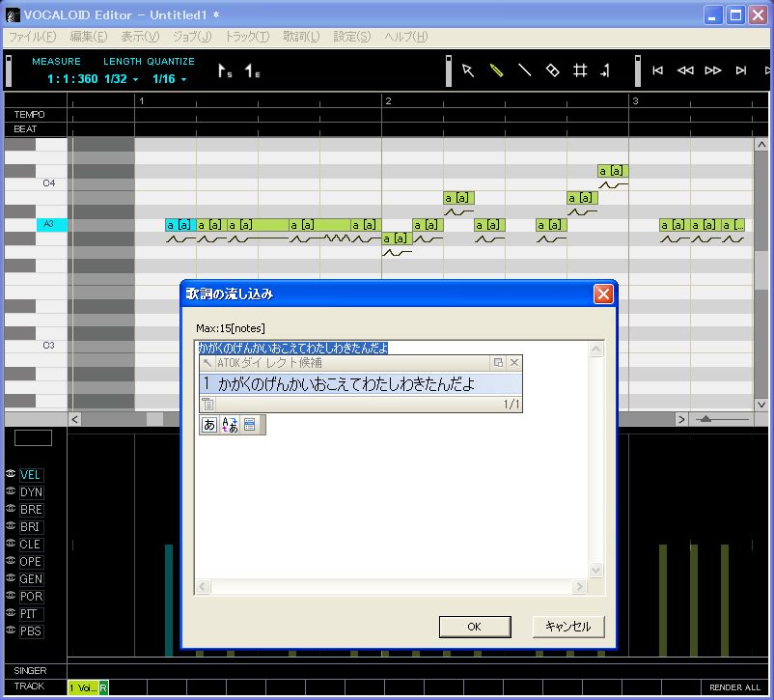
Task: Toggle the DYN parameter visibility
Action: (x=11, y=491)
